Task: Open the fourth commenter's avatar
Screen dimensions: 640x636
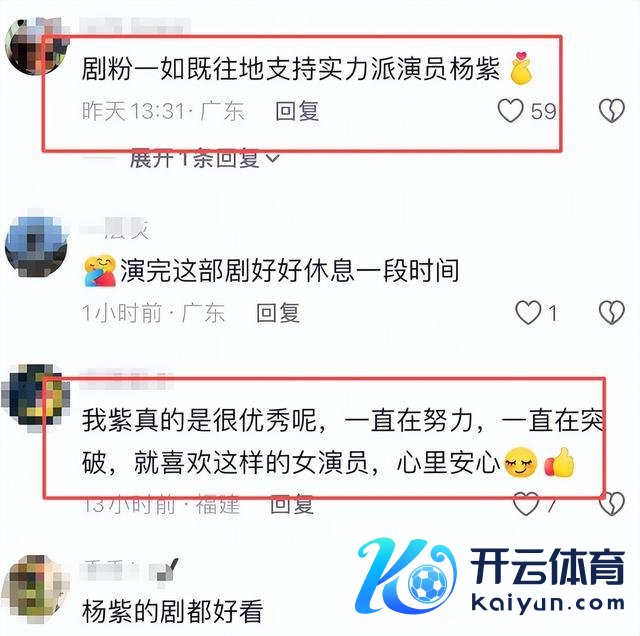Action: click(x=35, y=589)
